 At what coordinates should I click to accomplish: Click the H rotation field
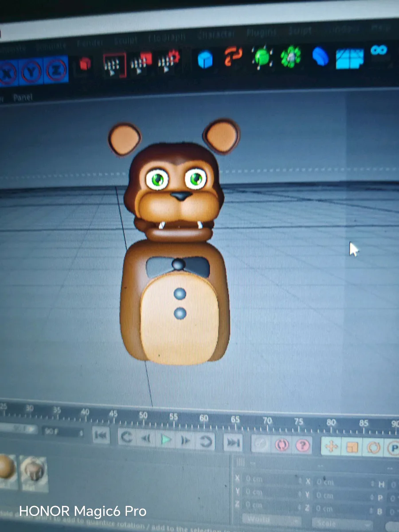tap(394, 485)
